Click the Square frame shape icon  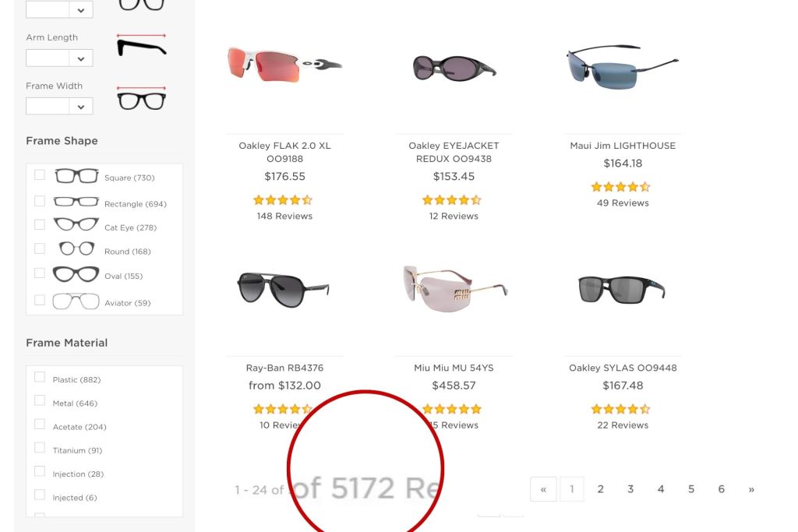(76, 174)
